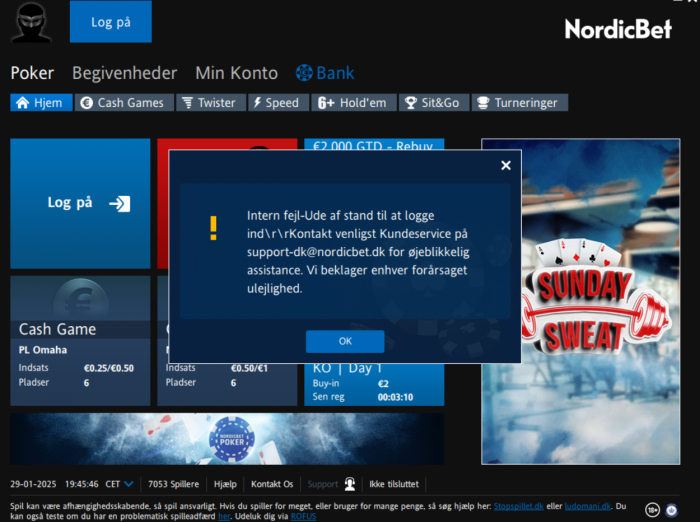Click the trophy icon on Sit&Go
Screen dimensions: 700x522
411,103
